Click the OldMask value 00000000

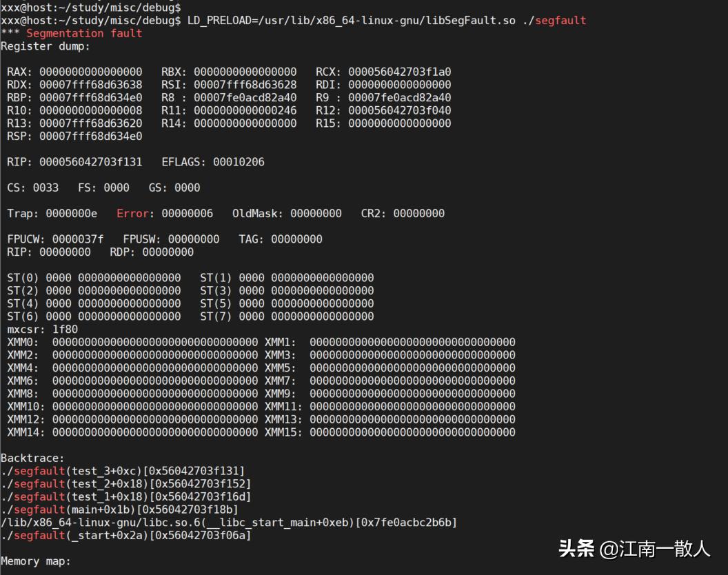(x=316, y=214)
